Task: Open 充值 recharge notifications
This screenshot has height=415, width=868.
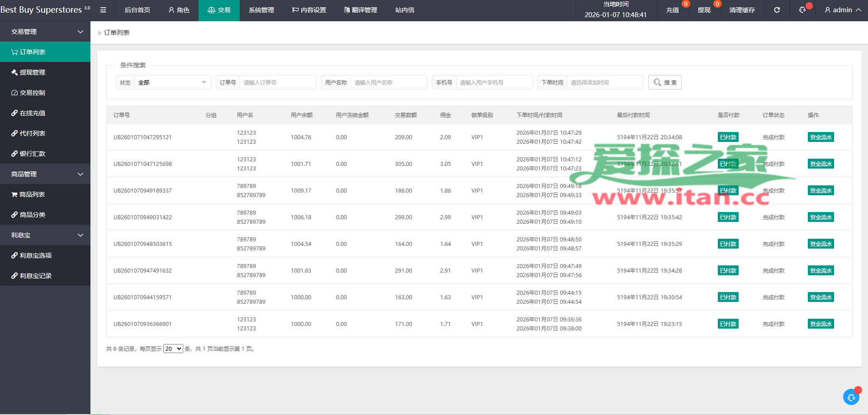Action: click(x=672, y=10)
